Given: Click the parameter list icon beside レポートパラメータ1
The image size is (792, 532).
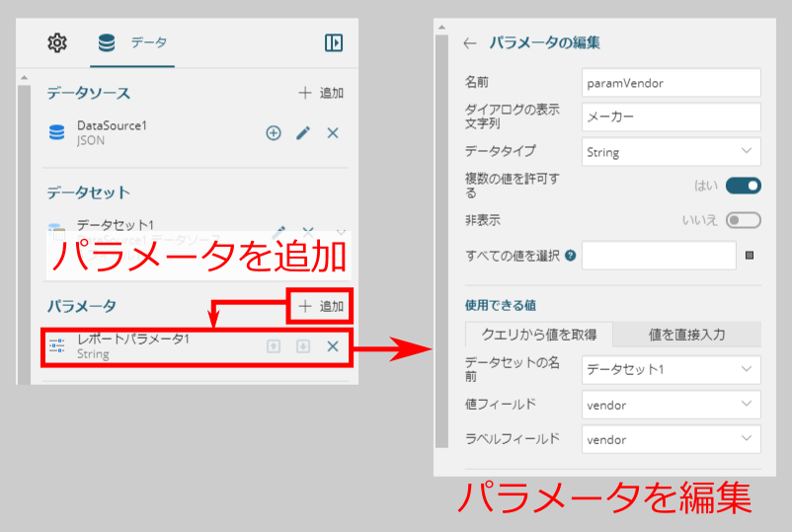Looking at the screenshot, I should point(56,346).
